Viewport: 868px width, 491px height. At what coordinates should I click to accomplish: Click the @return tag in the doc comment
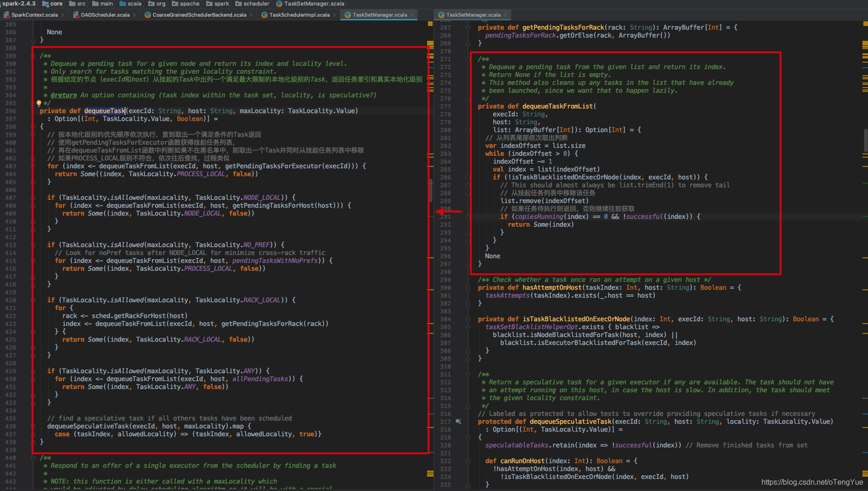click(x=64, y=95)
